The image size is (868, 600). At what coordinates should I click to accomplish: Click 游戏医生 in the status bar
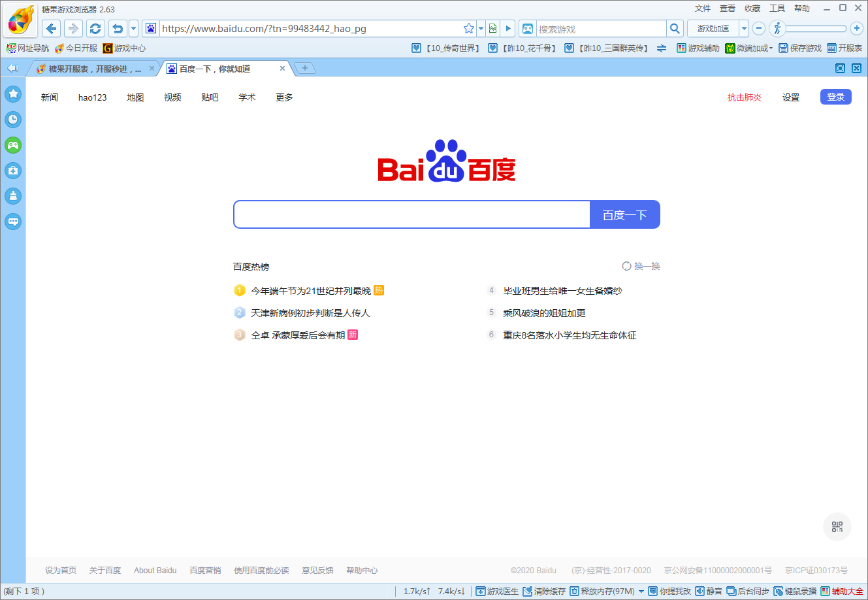[x=497, y=591]
